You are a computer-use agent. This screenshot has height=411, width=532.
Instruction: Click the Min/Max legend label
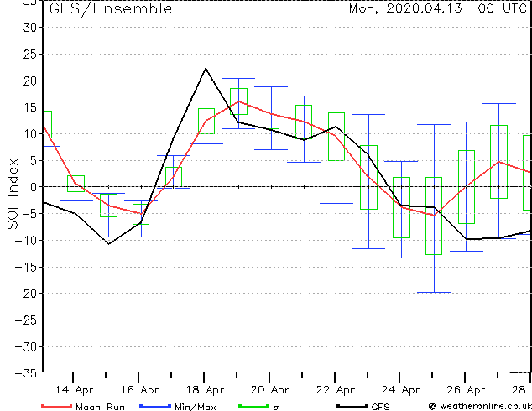tap(195, 407)
